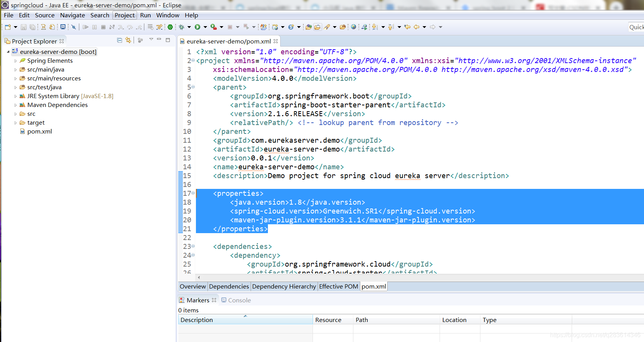
Task: Sort Markers by Description column header
Action: coord(245,320)
